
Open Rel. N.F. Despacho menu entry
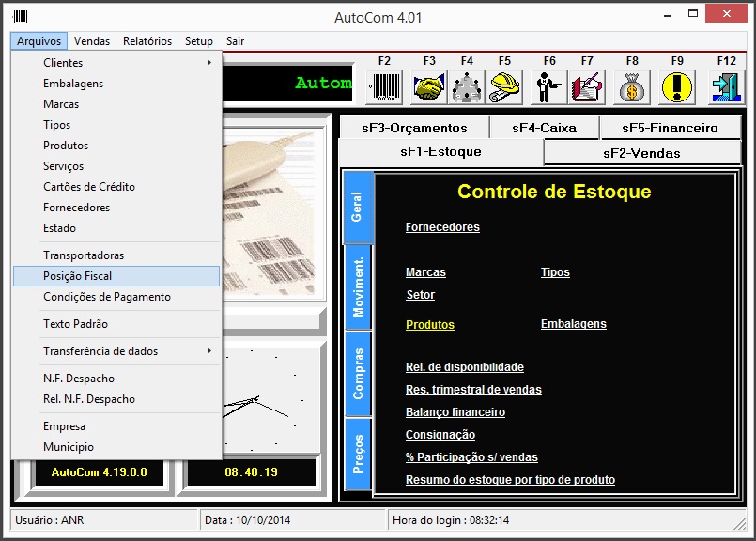(x=116, y=399)
